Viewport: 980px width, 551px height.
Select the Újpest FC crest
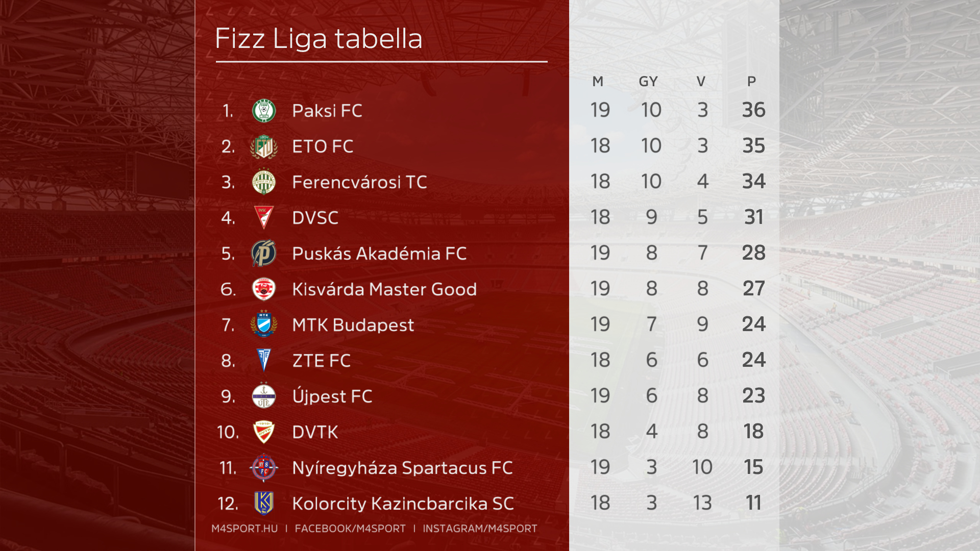[264, 396]
